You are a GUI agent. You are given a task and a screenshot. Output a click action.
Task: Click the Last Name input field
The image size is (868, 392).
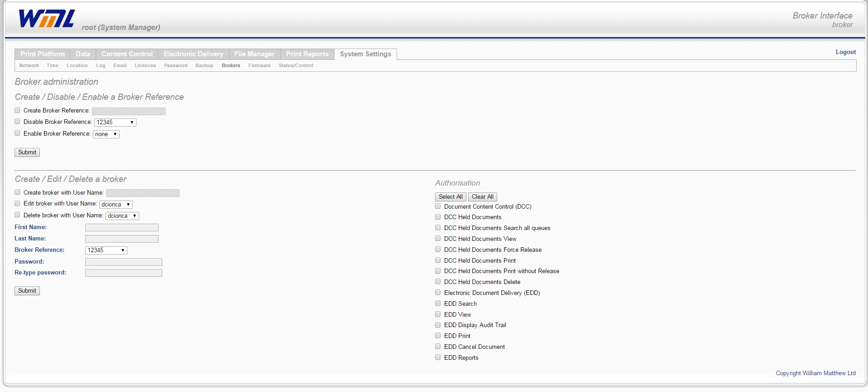122,239
